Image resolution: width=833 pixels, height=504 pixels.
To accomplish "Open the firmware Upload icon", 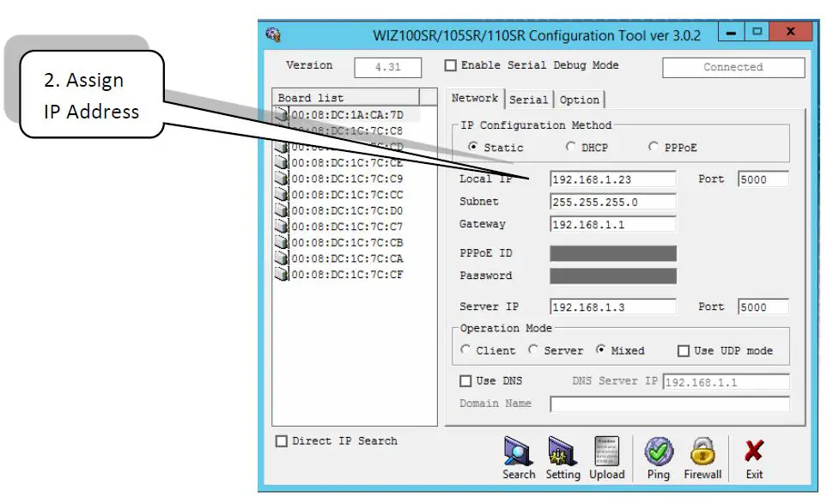I will pyautogui.click(x=606, y=452).
